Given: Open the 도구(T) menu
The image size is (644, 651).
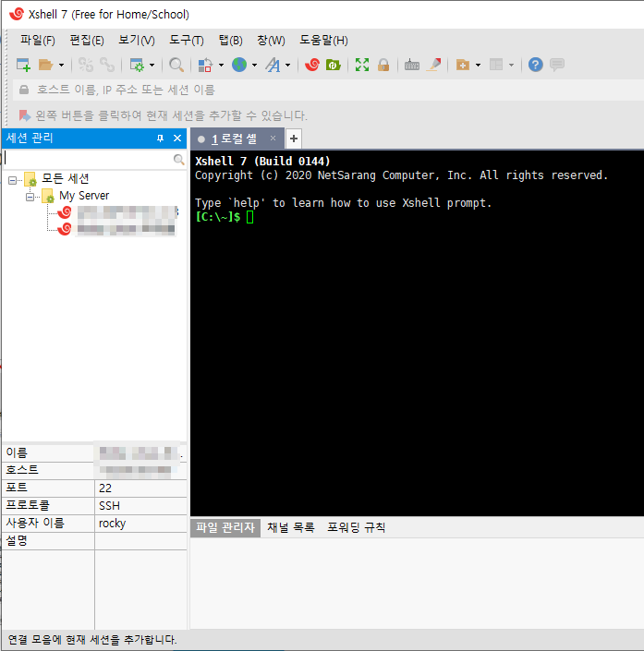Looking at the screenshot, I should (187, 41).
